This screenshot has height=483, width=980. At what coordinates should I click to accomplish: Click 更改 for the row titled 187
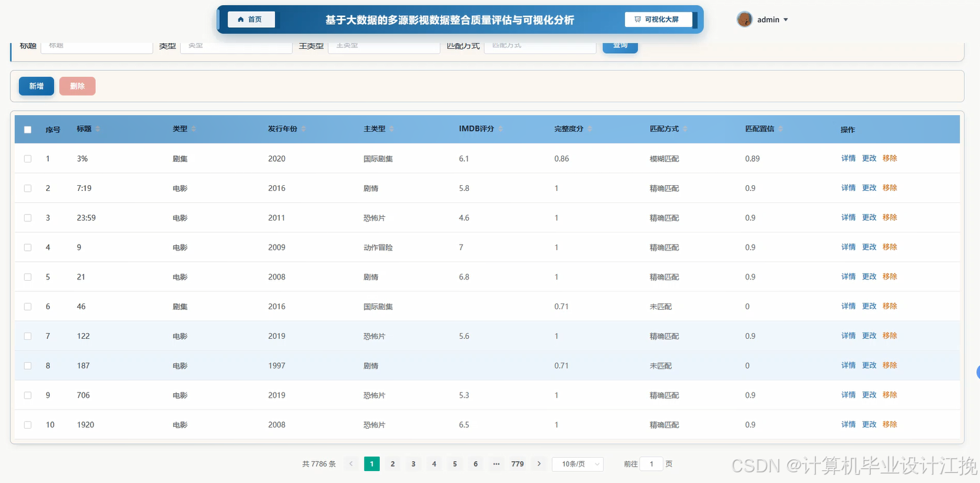[x=869, y=365]
